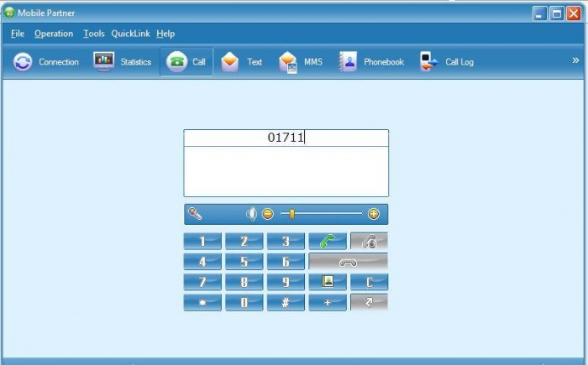Click the phone number input field
The width and height of the screenshot is (588, 365).
pyautogui.click(x=286, y=138)
